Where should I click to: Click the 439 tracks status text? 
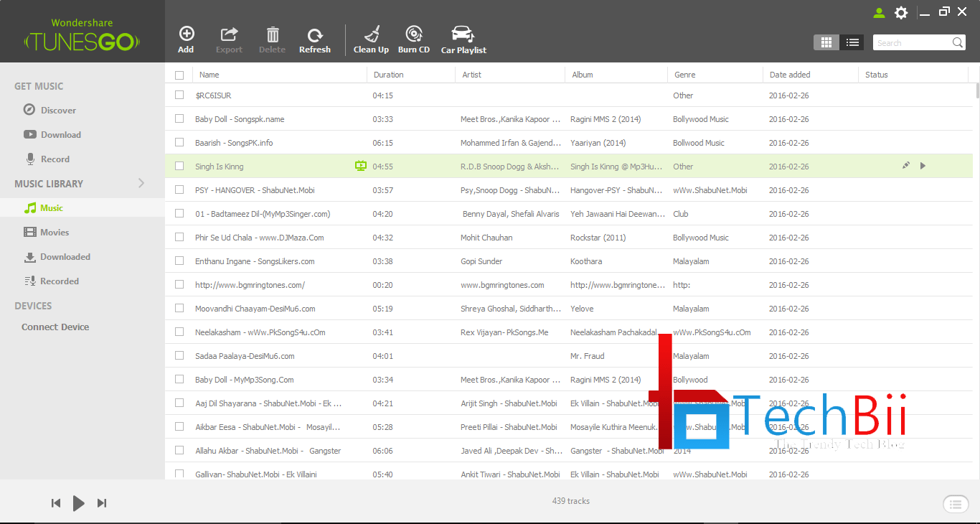point(570,500)
